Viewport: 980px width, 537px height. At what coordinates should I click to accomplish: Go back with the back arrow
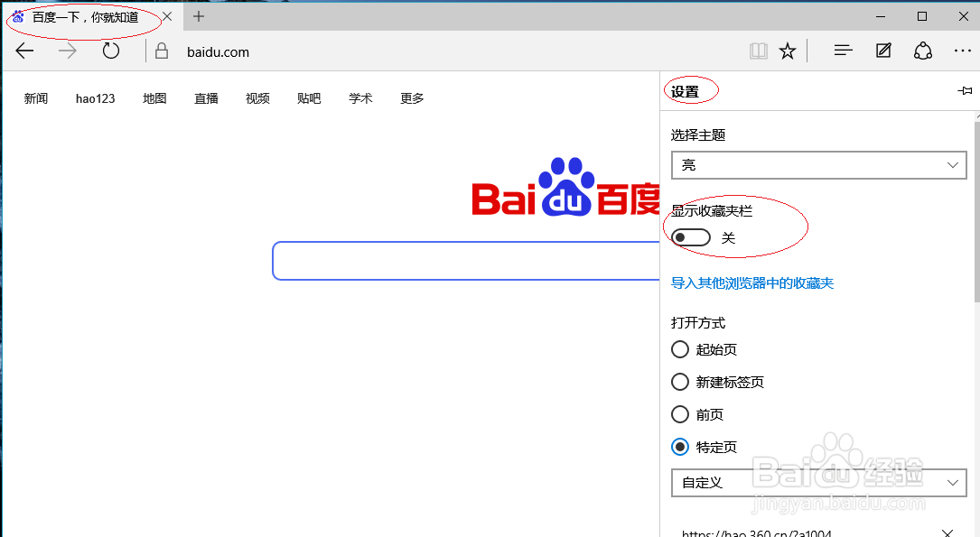click(x=24, y=51)
